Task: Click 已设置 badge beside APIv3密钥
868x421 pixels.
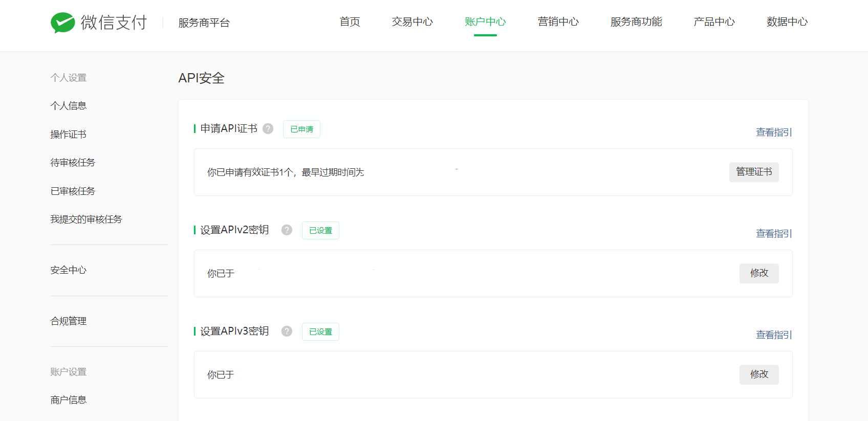Action: pyautogui.click(x=320, y=332)
